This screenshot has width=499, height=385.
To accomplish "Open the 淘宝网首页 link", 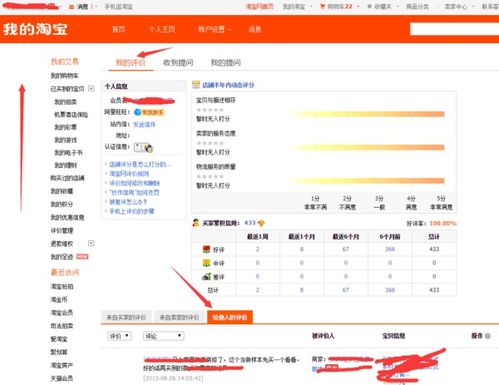I will tap(259, 6).
